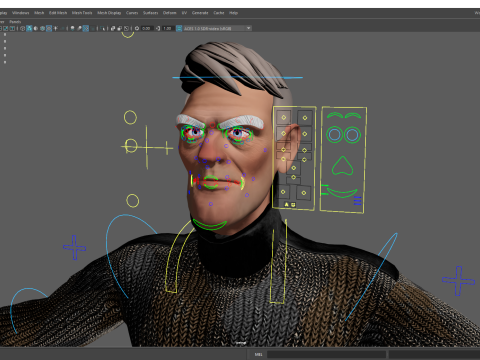Toggle smooth shade all in the viewport toolbar

tap(29, 28)
